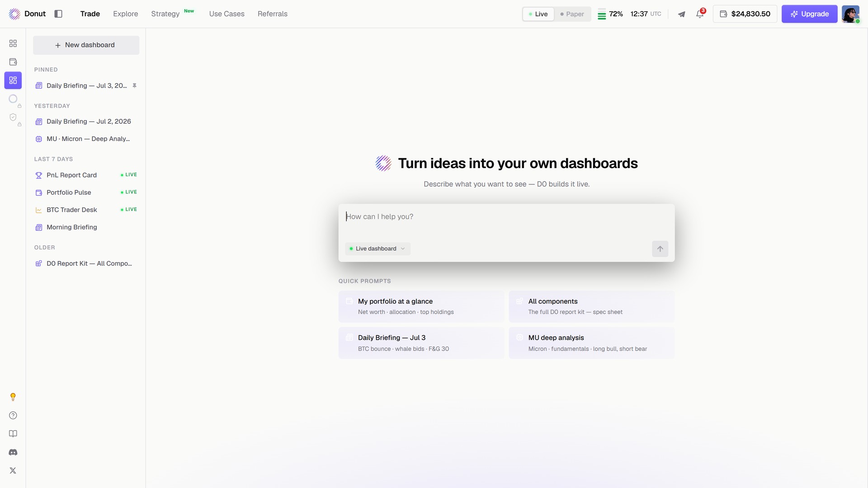Open the wallet icon in left rail
The image size is (868, 488).
pos(13,62)
